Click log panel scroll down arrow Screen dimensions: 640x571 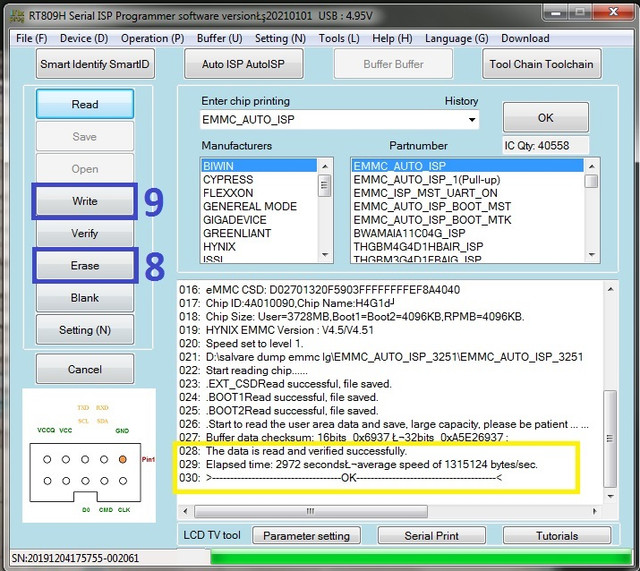[610, 497]
